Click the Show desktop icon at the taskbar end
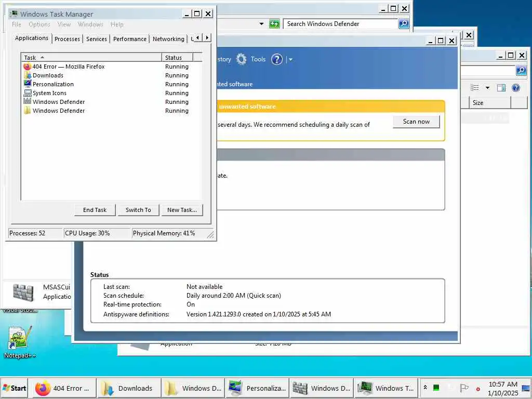The image size is (532, 399). click(x=526, y=388)
